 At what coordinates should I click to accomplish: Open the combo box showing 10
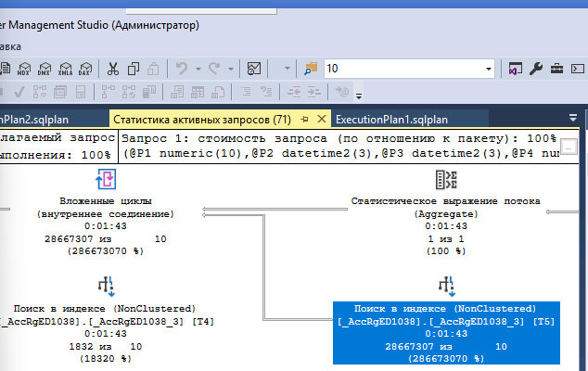[408, 69]
